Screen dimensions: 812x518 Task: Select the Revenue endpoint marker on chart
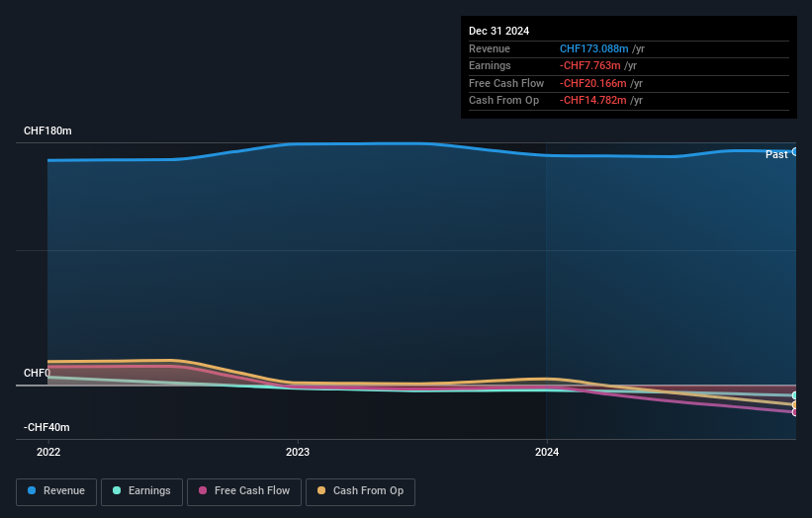coord(795,152)
